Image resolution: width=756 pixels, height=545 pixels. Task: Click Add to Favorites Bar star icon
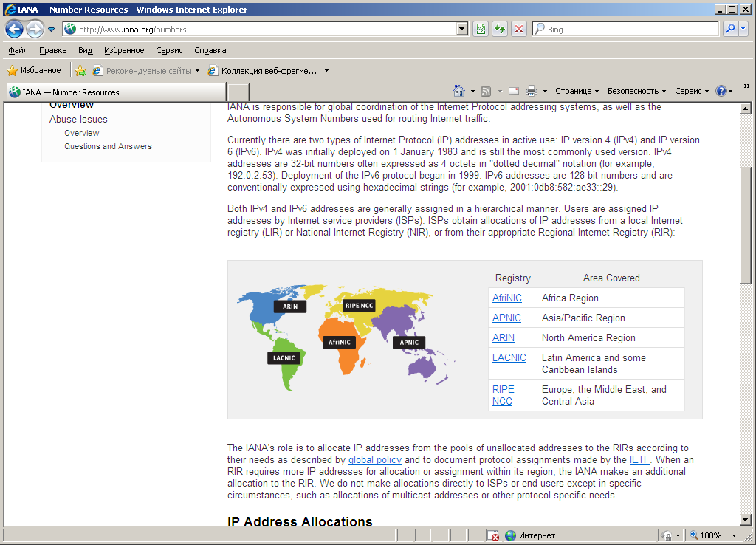click(x=80, y=71)
